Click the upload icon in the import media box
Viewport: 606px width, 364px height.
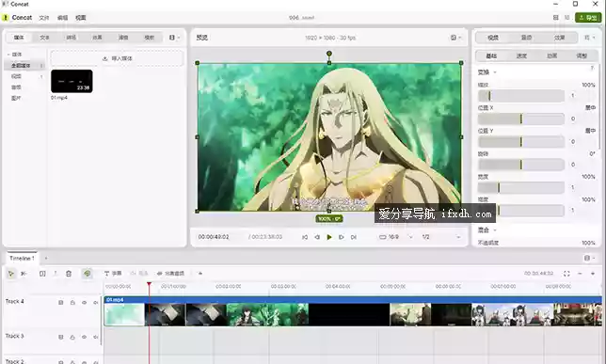(104, 58)
